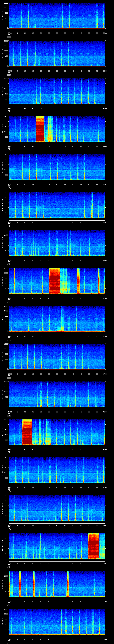
Task: Mark the red burst near 15 seconds in 2:52:00 panel
Action: [34, 584]
